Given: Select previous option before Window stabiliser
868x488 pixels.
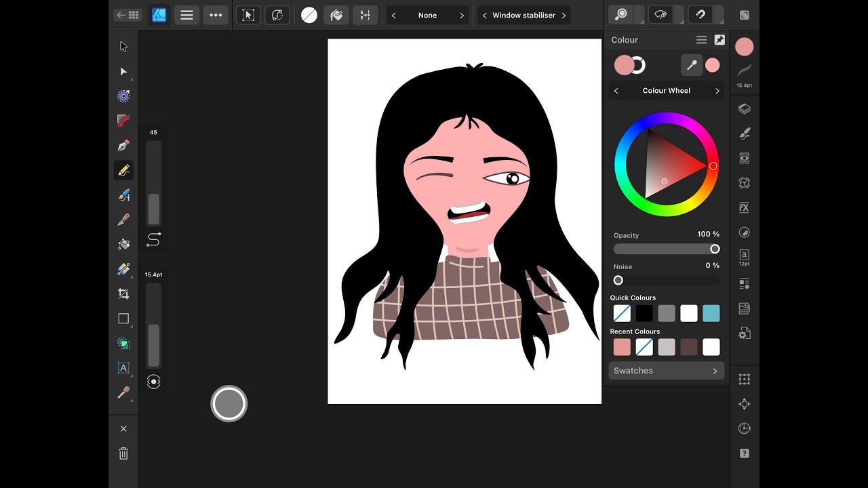Looking at the screenshot, I should point(484,16).
